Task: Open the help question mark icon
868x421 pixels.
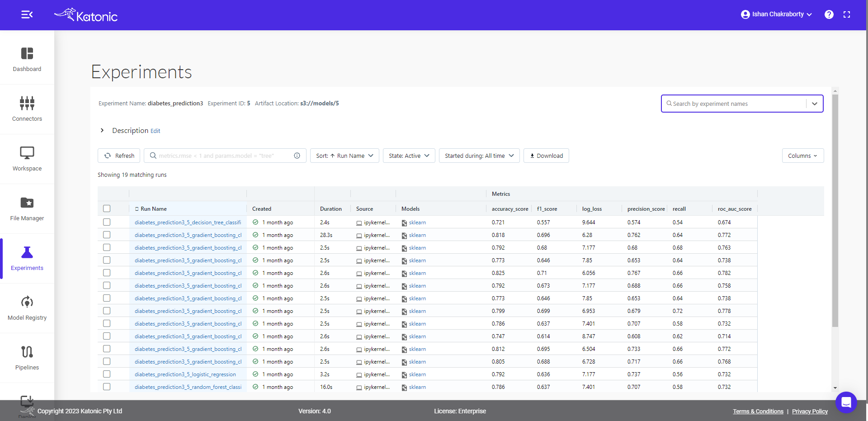Action: 829,14
